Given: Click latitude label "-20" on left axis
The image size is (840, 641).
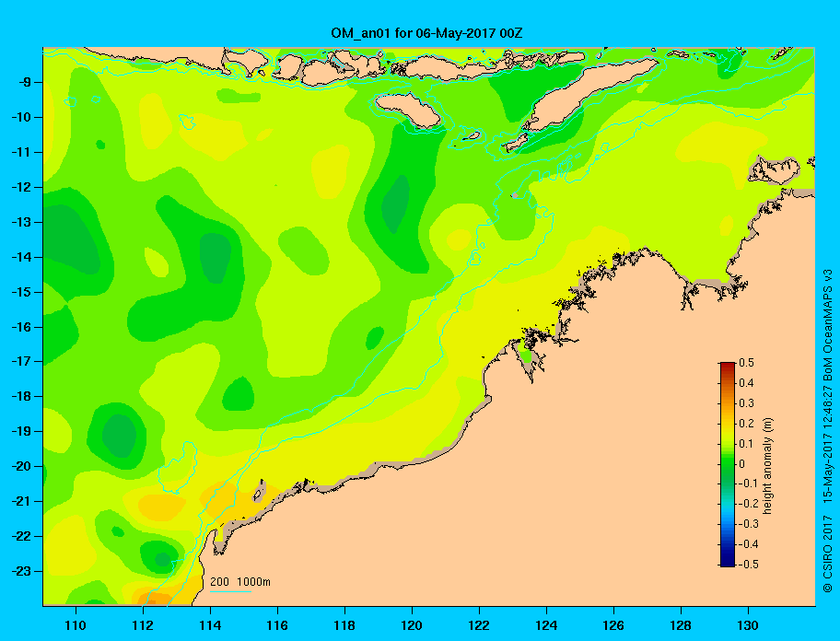Looking at the screenshot, I should pyautogui.click(x=21, y=466).
